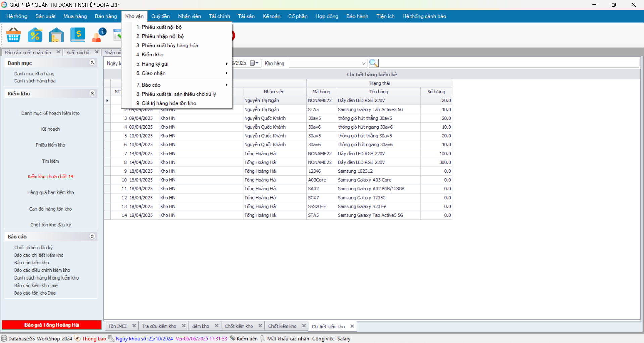Viewport: 644px width, 343px height.
Task: Click the Thông báo notification tag icon
Action: (77, 338)
